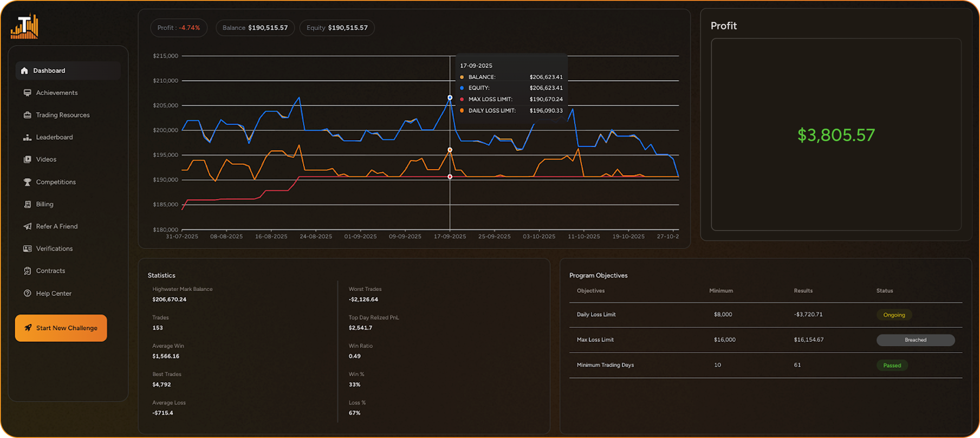The height and width of the screenshot is (438, 980).
Task: Click the Balance $190,515.57 pill
Action: click(x=255, y=28)
